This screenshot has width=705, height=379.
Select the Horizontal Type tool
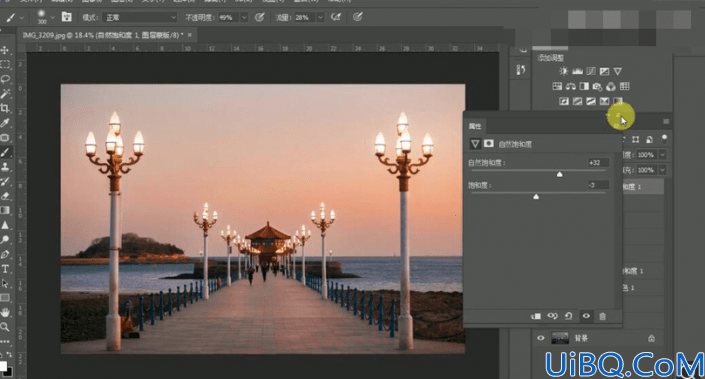5,269
